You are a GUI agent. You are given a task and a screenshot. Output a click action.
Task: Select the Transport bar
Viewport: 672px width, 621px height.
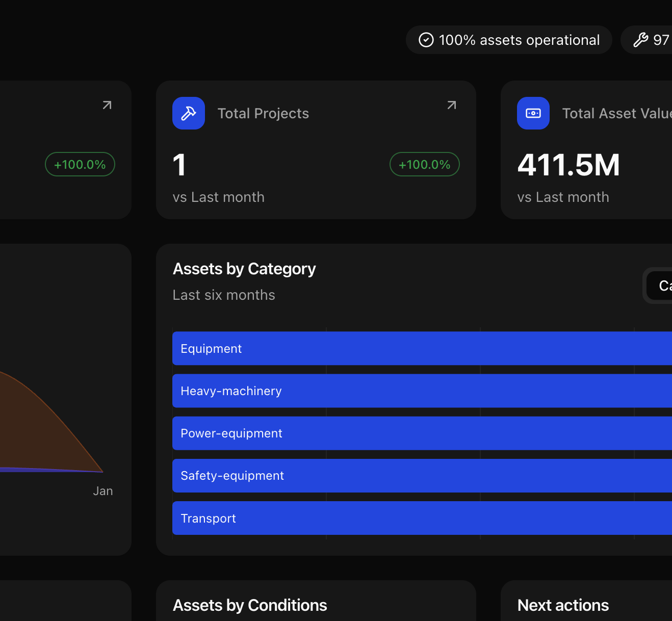coord(422,518)
